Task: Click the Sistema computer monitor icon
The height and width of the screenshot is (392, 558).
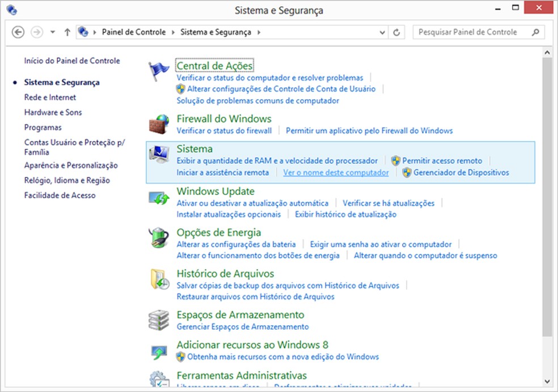Action: coord(159,155)
